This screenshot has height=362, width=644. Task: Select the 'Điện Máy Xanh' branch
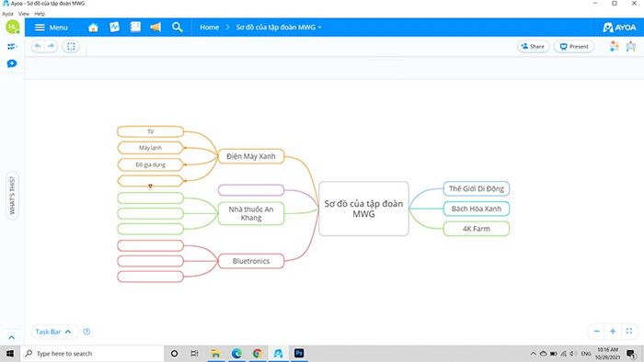pyautogui.click(x=251, y=156)
